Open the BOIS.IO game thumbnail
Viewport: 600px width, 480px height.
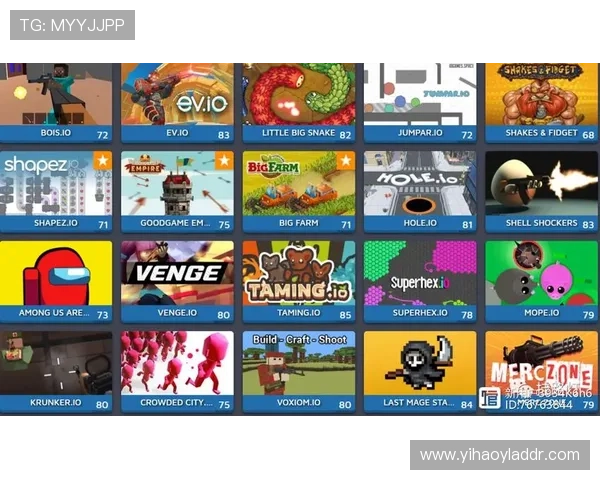(56, 94)
